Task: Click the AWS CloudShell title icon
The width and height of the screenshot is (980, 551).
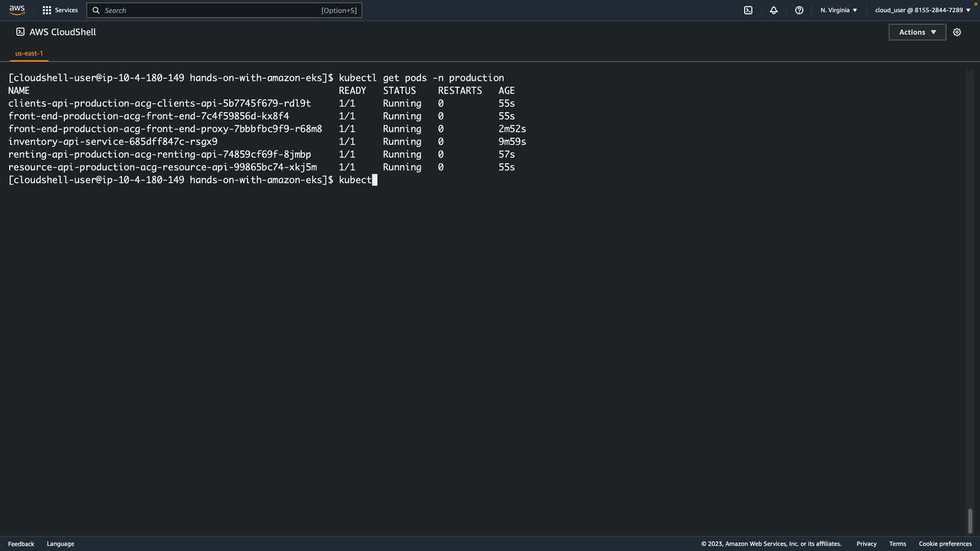Action: [x=20, y=32]
